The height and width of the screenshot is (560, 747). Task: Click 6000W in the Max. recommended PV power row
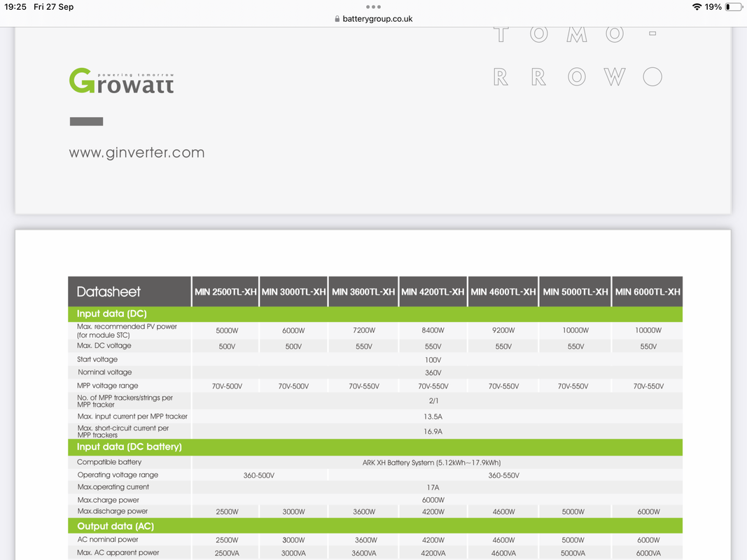click(x=293, y=330)
